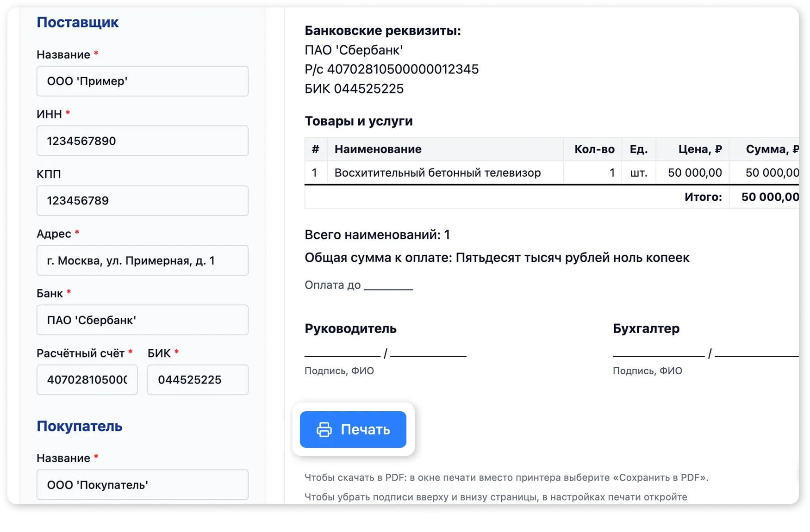Click the Банковские реквизиты heading
The height and width of the screenshot is (532, 810).
(x=382, y=31)
